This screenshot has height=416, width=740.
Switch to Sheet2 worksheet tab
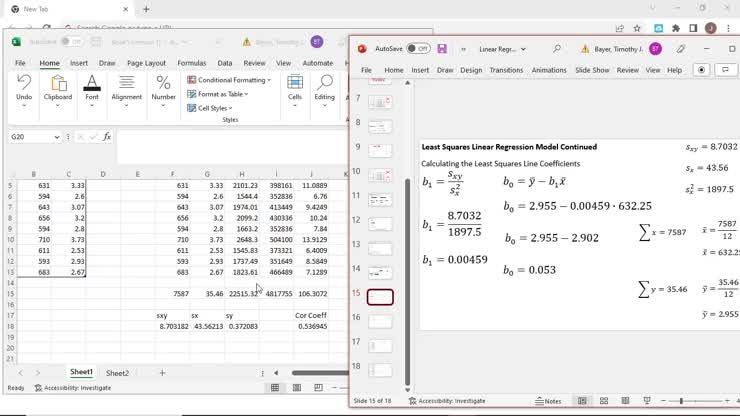pos(117,373)
